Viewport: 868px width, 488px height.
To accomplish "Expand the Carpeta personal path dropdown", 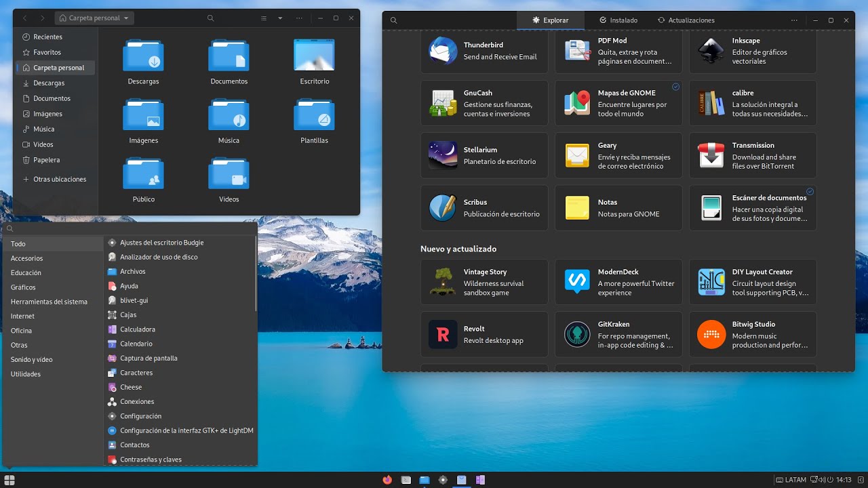I will tap(94, 18).
